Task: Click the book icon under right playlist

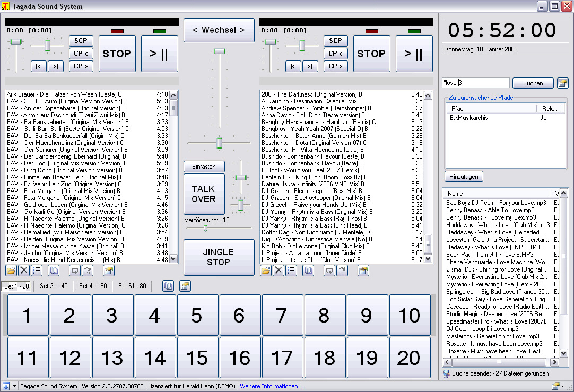Action: coord(308,271)
